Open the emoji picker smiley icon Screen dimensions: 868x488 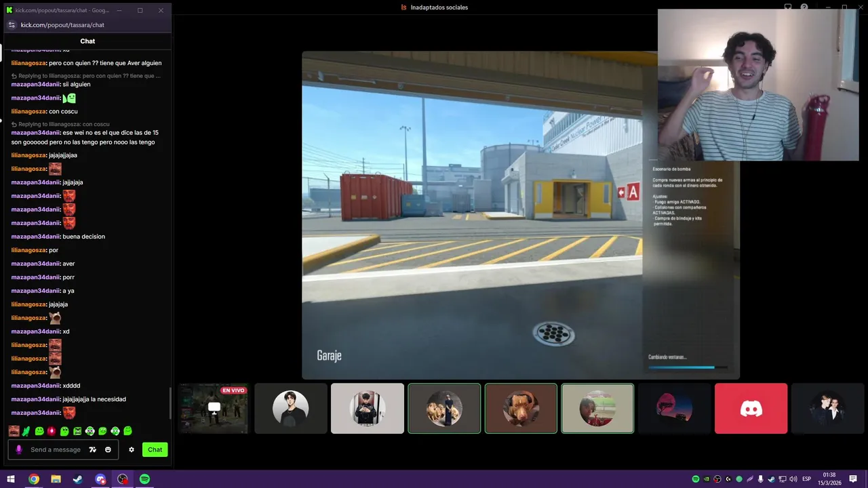pyautogui.click(x=108, y=449)
